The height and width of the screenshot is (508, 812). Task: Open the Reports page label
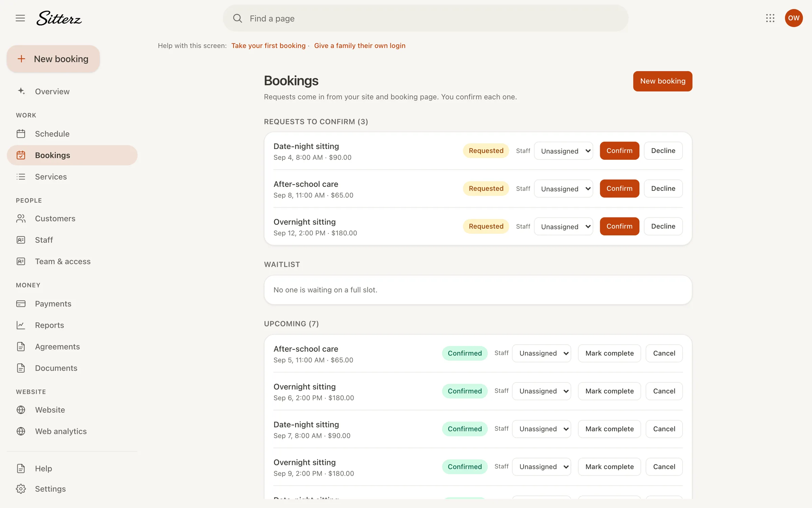[x=49, y=325]
